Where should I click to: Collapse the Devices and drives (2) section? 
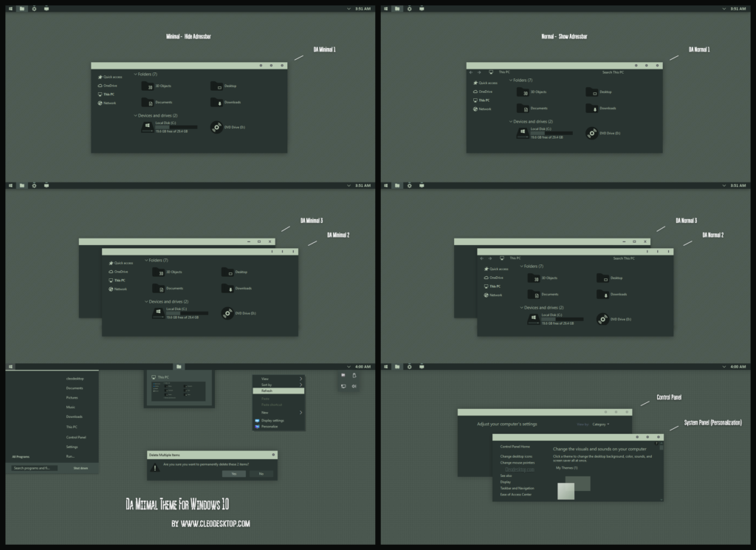point(137,115)
